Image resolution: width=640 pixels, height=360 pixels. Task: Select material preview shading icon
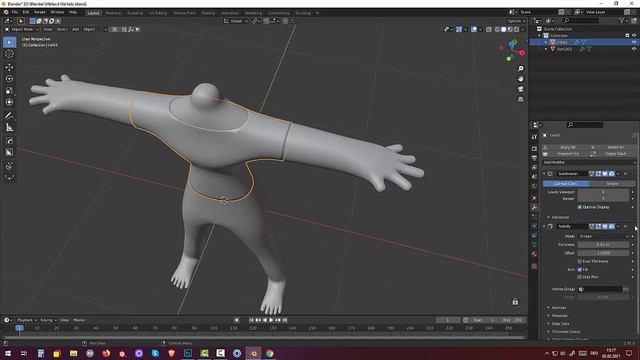[x=510, y=29]
